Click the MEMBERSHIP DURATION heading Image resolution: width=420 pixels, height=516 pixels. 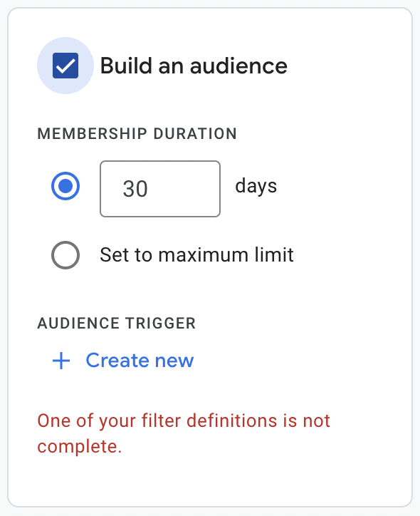coord(137,133)
